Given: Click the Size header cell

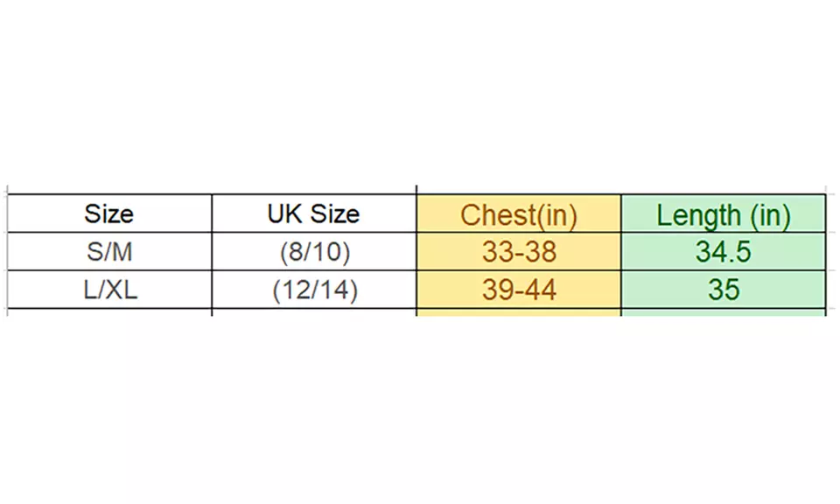Looking at the screenshot, I should (109, 213).
